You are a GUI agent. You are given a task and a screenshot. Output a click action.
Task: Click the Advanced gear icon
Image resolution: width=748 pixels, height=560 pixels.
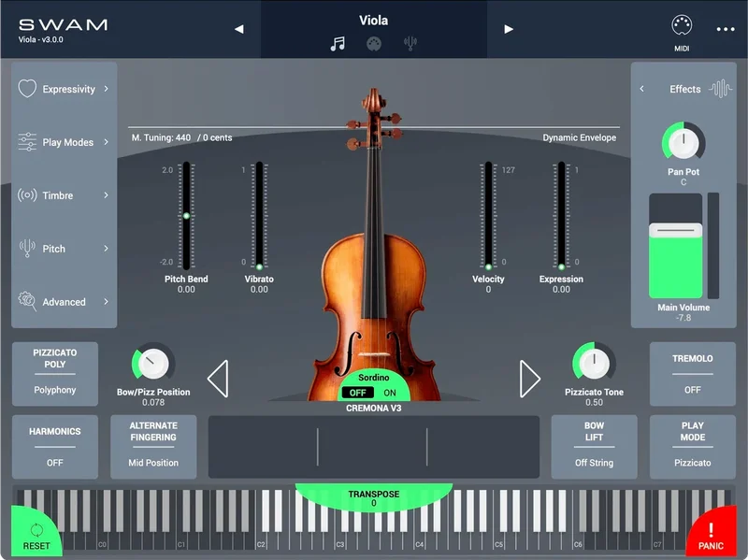tap(27, 301)
